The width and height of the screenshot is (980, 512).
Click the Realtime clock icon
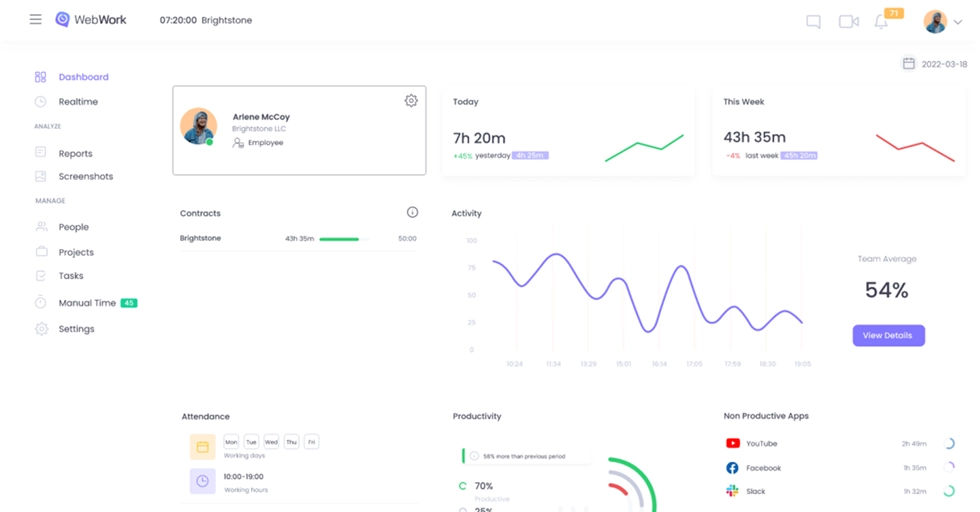tap(41, 101)
